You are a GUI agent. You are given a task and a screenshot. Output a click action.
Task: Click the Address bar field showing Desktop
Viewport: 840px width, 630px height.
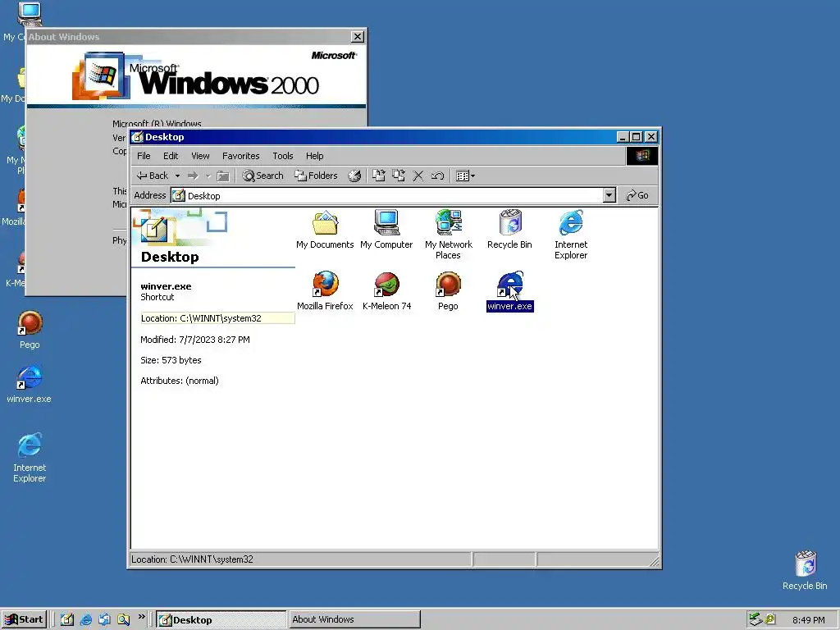393,195
